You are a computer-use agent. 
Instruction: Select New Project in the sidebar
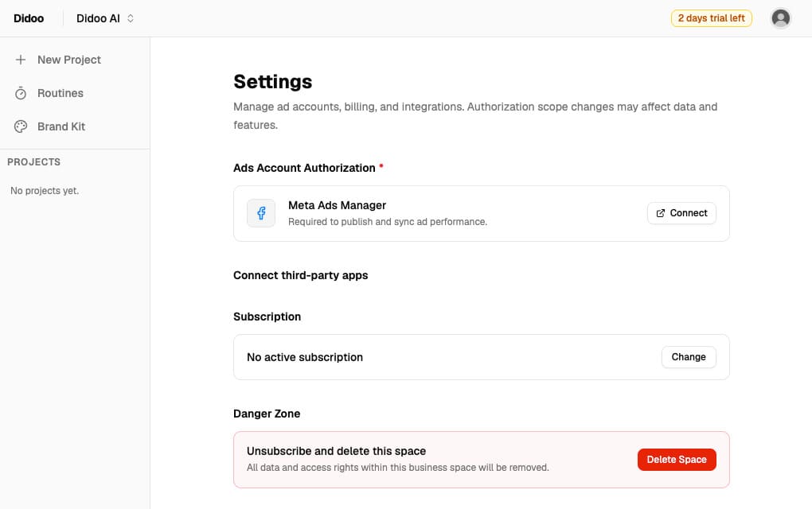pyautogui.click(x=69, y=60)
